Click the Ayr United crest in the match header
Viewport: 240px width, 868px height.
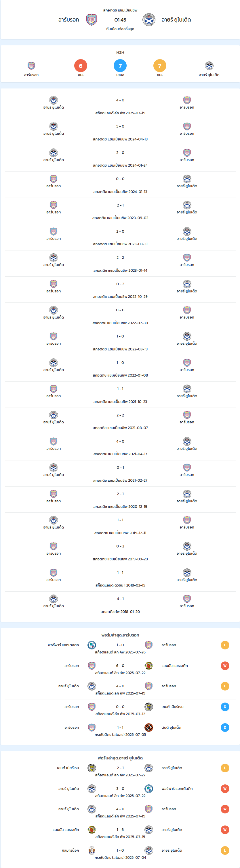[149, 20]
